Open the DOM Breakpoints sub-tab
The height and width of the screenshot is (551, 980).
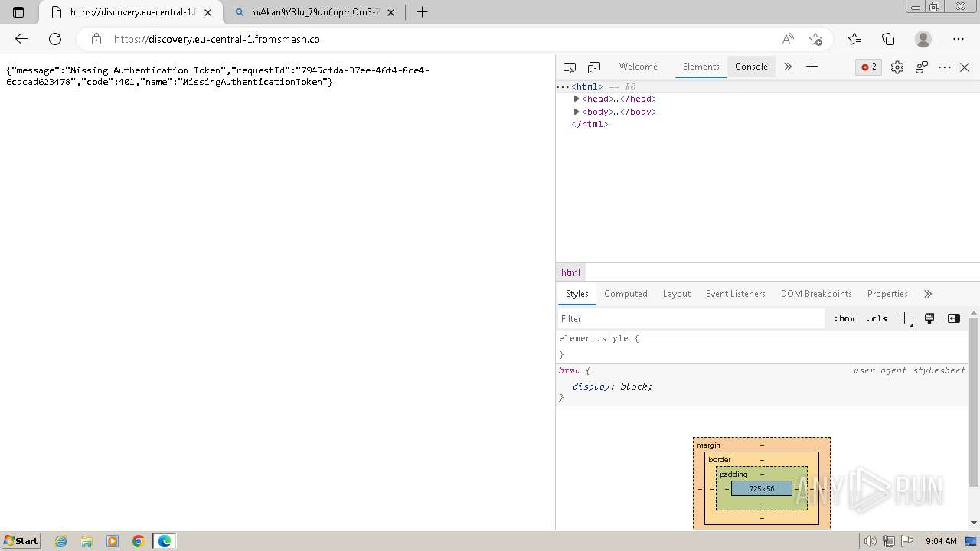(x=816, y=294)
